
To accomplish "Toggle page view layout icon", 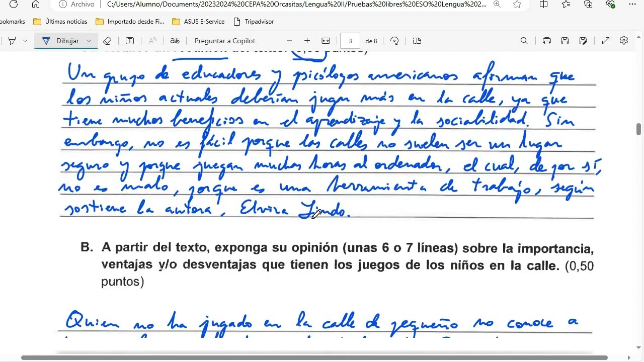I will pyautogui.click(x=417, y=41).
